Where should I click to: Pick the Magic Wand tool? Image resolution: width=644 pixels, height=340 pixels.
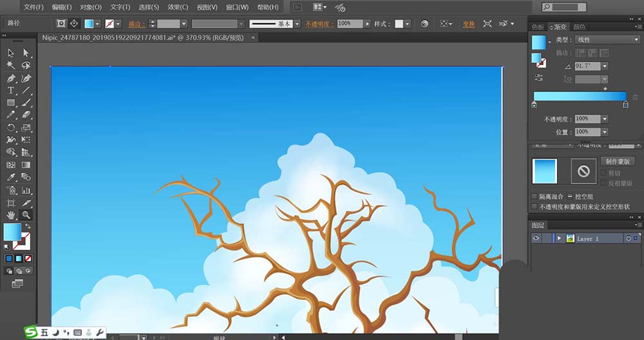pos(11,65)
